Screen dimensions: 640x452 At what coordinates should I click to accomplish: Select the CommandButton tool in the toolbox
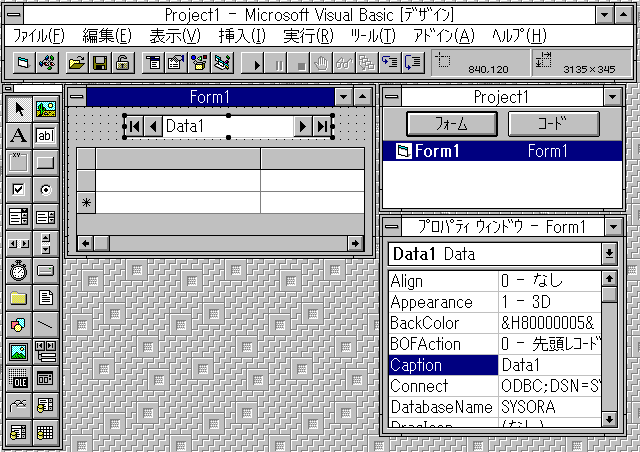click(46, 163)
